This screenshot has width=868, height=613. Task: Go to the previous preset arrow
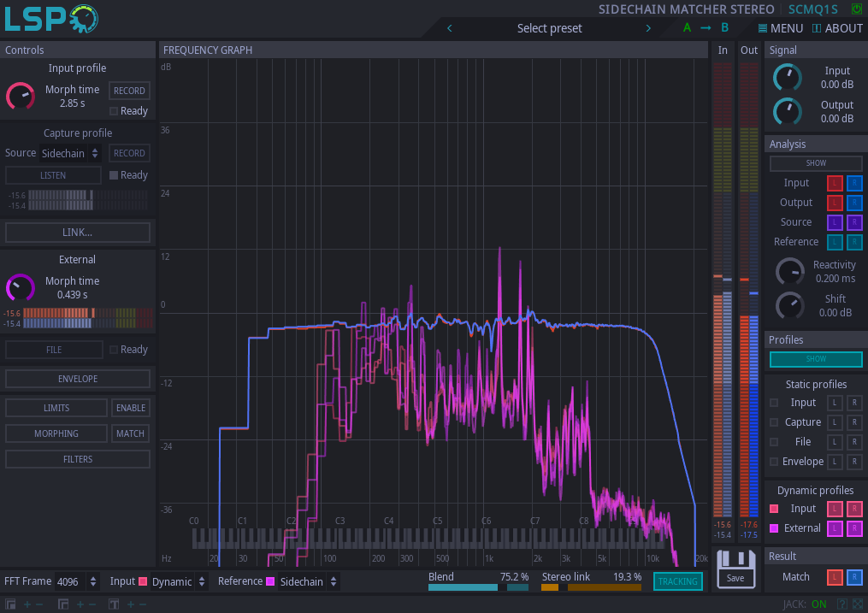tap(450, 28)
